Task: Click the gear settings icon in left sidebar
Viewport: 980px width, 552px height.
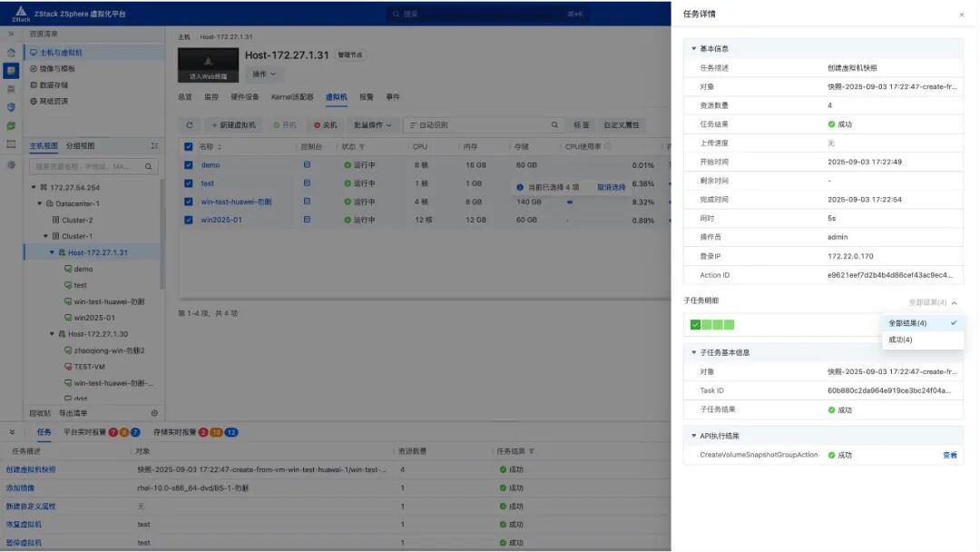Action: click(x=11, y=165)
